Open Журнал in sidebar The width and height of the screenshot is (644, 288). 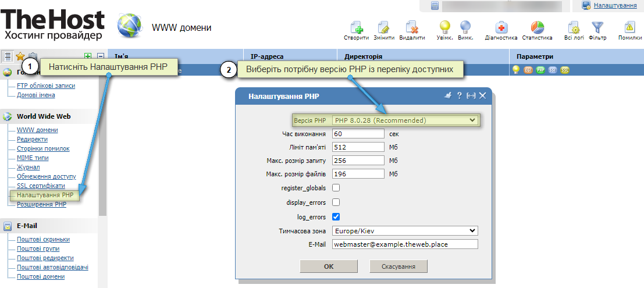pos(29,167)
